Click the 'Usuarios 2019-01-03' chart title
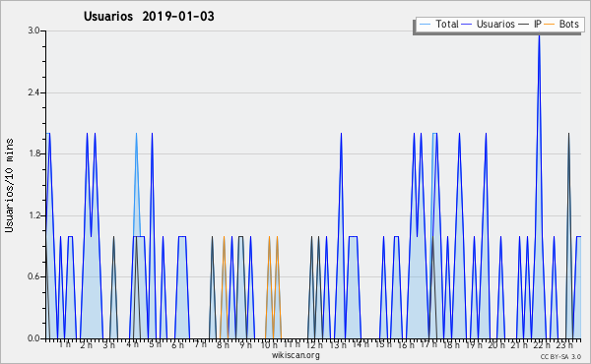591x364 pixels. (x=149, y=17)
